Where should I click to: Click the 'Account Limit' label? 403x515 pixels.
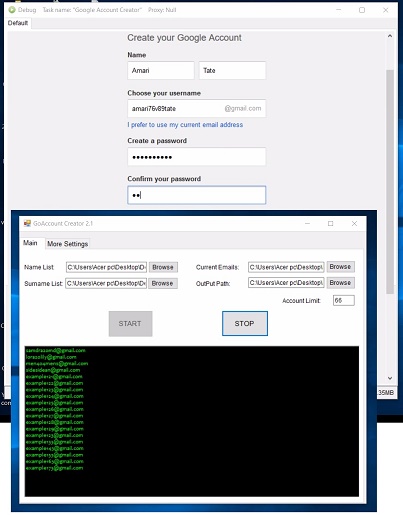point(301,301)
